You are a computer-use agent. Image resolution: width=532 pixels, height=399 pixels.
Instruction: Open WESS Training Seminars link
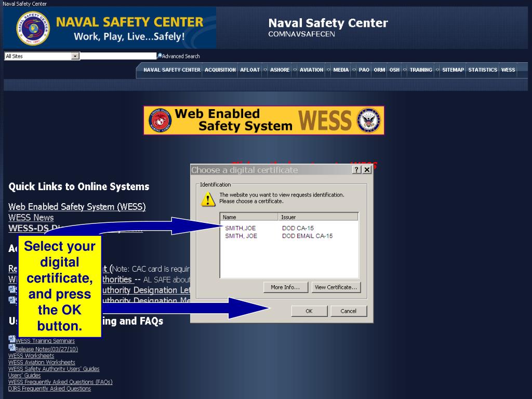click(45, 341)
